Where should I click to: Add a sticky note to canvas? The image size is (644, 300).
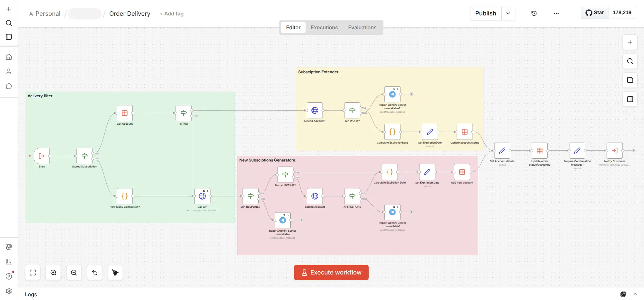click(x=630, y=80)
